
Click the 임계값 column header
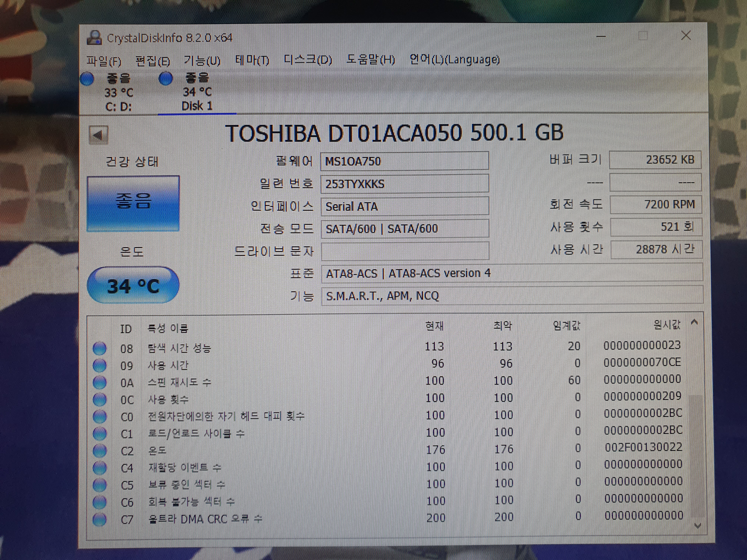pyautogui.click(x=566, y=325)
